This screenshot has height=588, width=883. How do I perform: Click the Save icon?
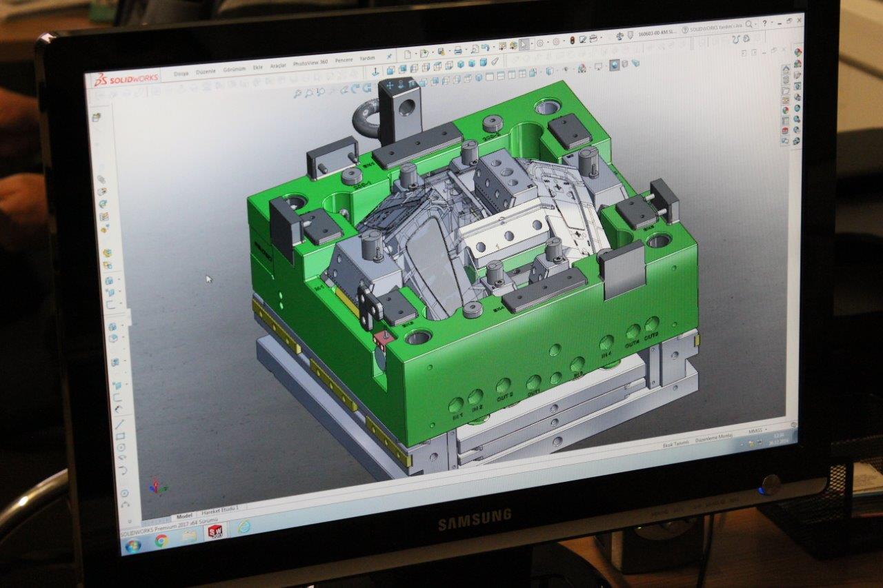click(441, 52)
